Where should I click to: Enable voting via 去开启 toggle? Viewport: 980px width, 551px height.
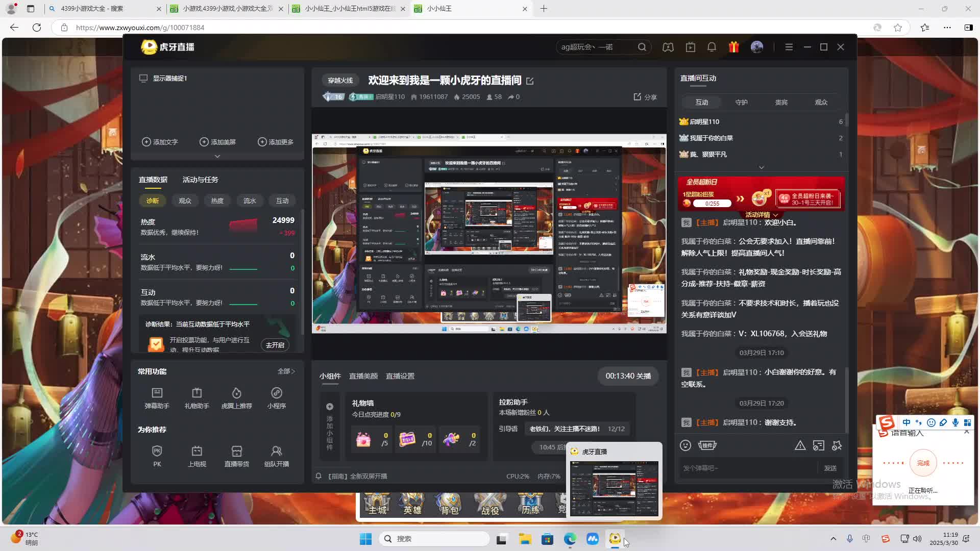275,345
